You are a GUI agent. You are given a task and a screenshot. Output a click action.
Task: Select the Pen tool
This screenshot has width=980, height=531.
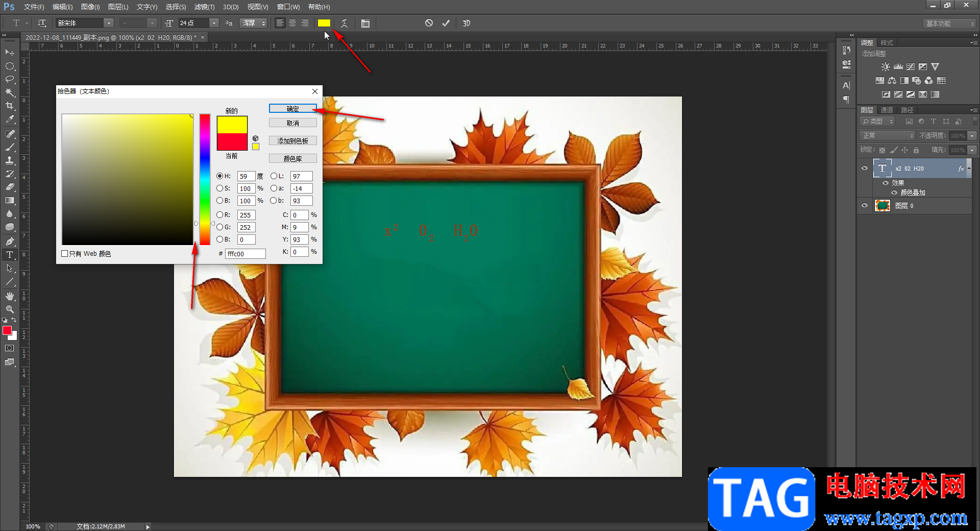[x=10, y=241]
